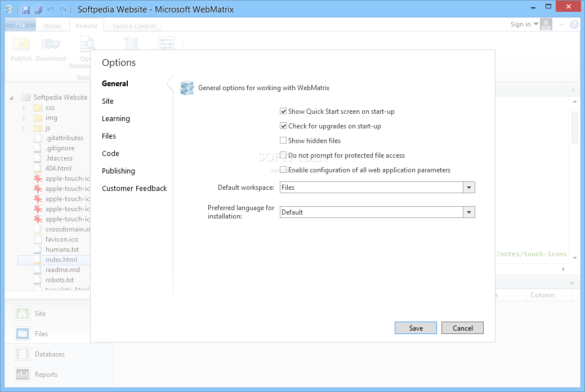
Task: Select the Code options category
Action: (110, 153)
